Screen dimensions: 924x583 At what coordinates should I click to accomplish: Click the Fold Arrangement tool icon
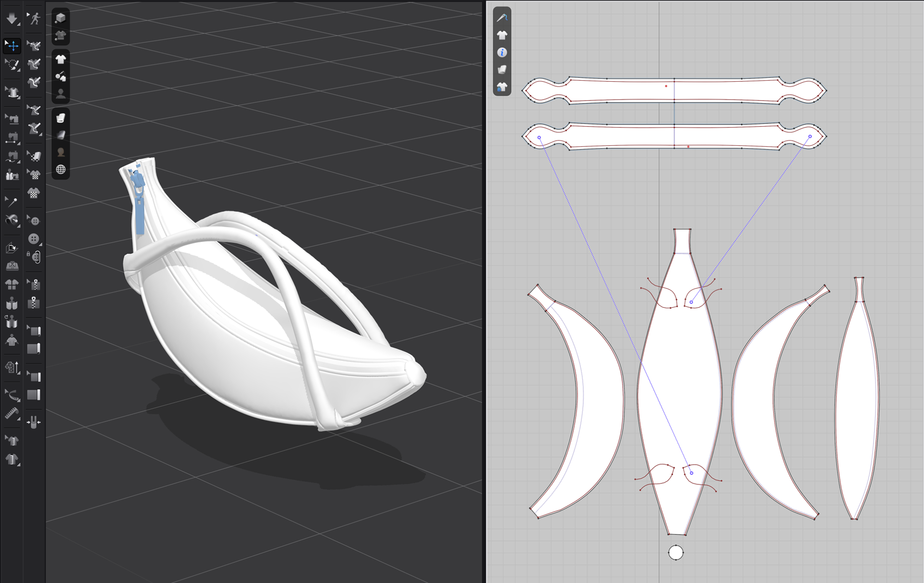[x=12, y=248]
